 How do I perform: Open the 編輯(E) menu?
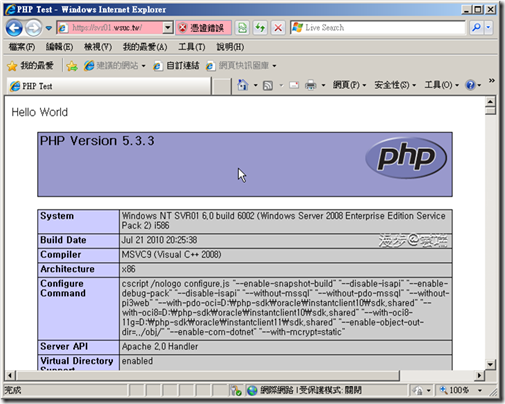click(x=59, y=47)
